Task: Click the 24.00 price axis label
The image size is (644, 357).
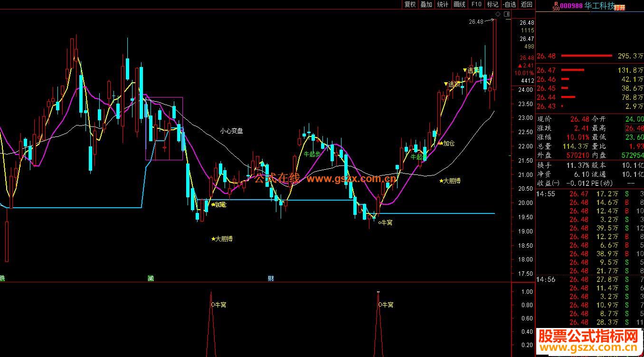Action: tap(525, 90)
